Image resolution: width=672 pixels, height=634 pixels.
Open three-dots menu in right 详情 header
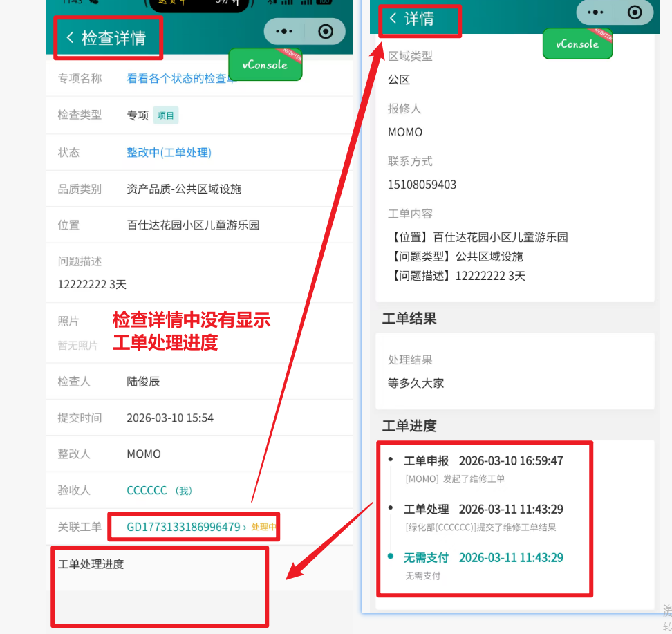[595, 12]
